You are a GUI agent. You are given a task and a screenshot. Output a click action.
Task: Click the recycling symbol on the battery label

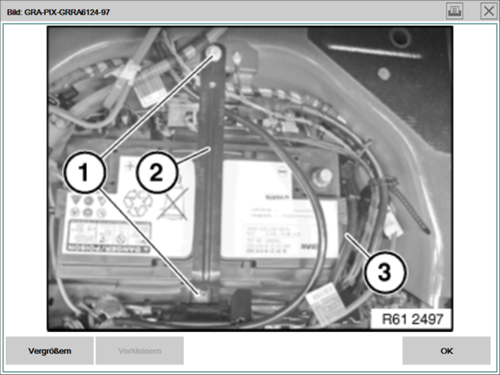tap(138, 203)
